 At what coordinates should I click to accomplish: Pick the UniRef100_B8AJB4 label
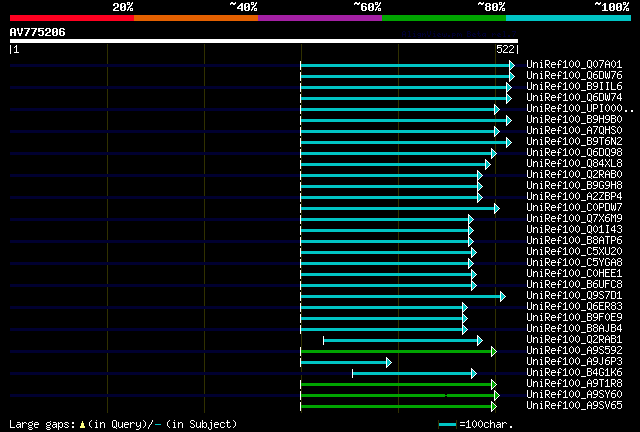click(x=574, y=329)
